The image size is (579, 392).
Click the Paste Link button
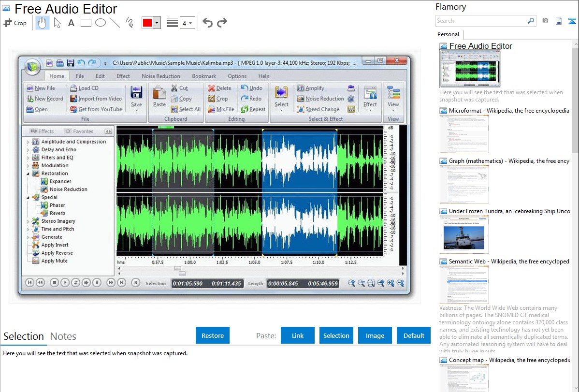(x=297, y=335)
